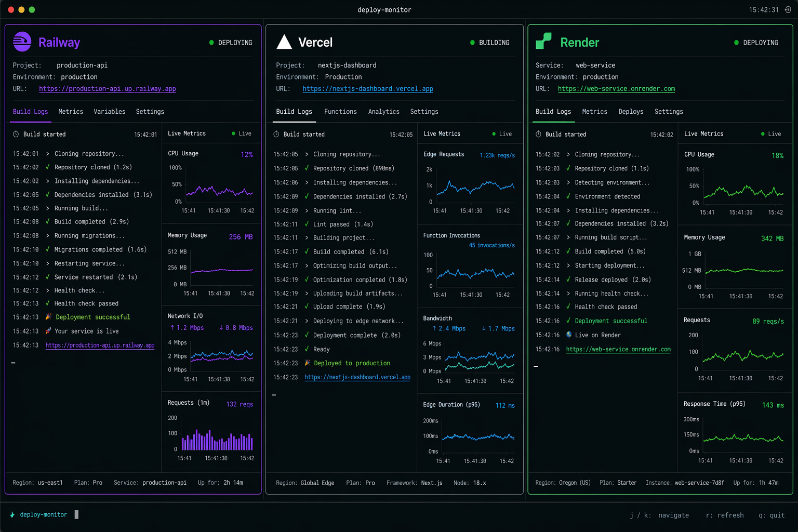Image resolution: width=798 pixels, height=532 pixels.
Task: Click the rocket icon by Your service is live
Action: (48, 330)
